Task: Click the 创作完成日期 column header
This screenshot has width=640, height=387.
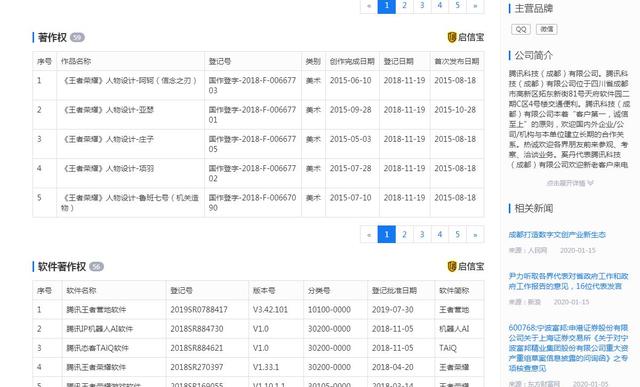Action: point(352,61)
